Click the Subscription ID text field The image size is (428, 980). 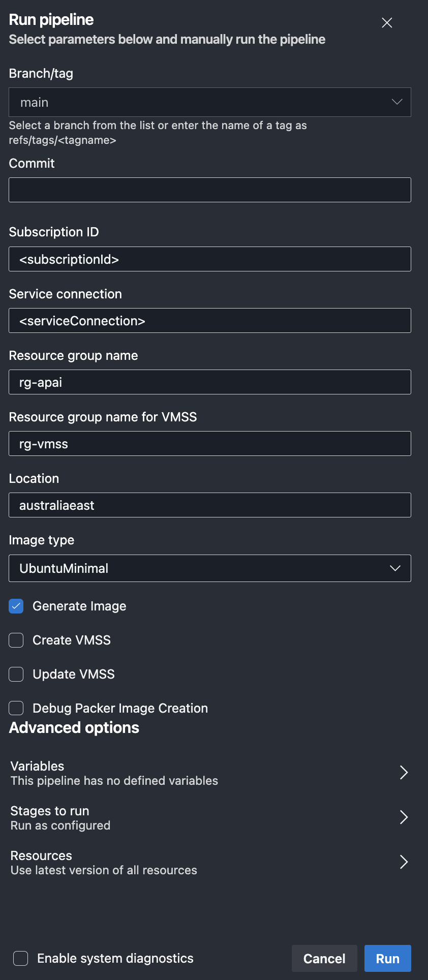[x=210, y=259]
